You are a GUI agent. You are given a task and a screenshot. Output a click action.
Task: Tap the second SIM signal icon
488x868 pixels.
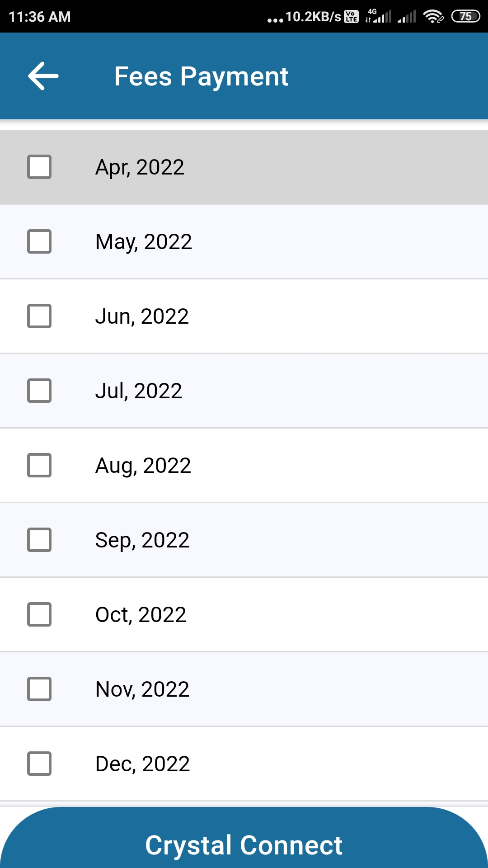click(407, 17)
